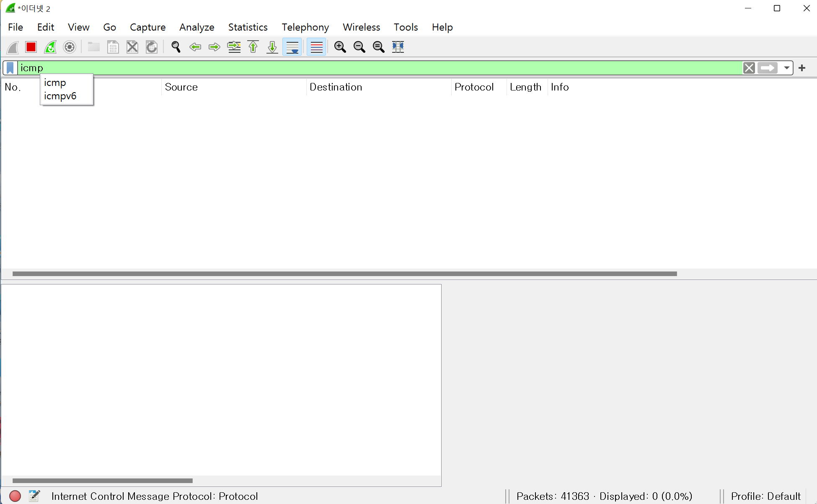The width and height of the screenshot is (817, 504).
Task: Jump to the last packet icon
Action: pos(272,47)
